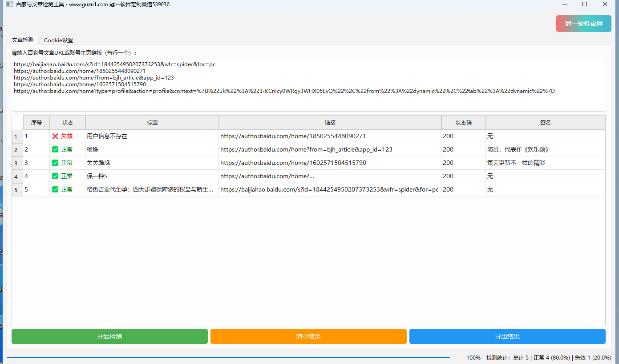619x364 pixels.
Task: Click the app icon in title bar
Action: point(9,4)
